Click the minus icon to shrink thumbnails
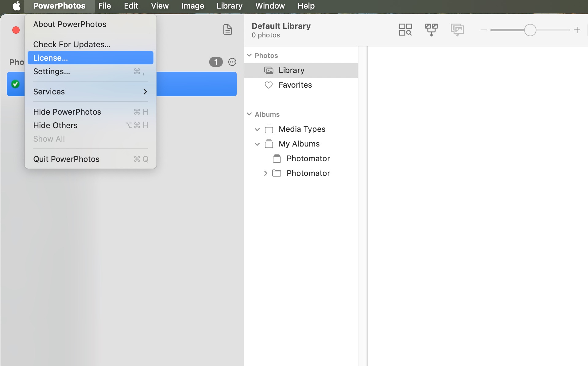 [484, 30]
